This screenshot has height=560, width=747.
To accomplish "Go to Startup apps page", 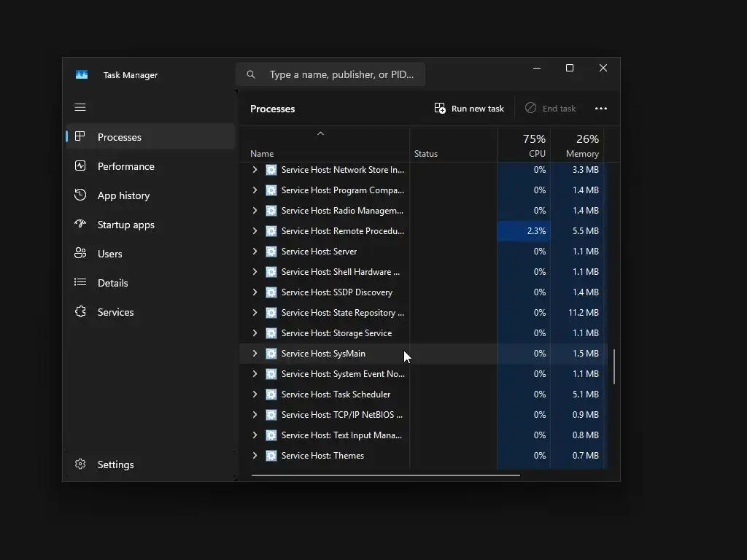I will pyautogui.click(x=150, y=225).
